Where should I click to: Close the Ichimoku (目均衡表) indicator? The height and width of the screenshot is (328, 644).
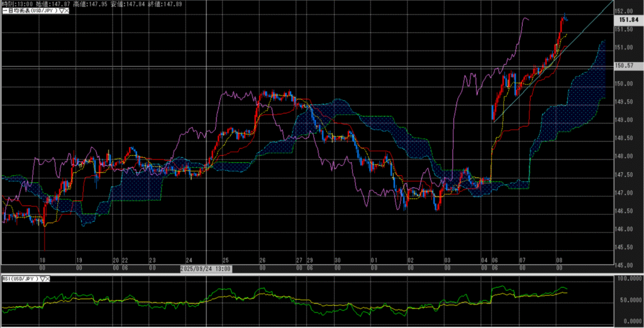(67, 11)
